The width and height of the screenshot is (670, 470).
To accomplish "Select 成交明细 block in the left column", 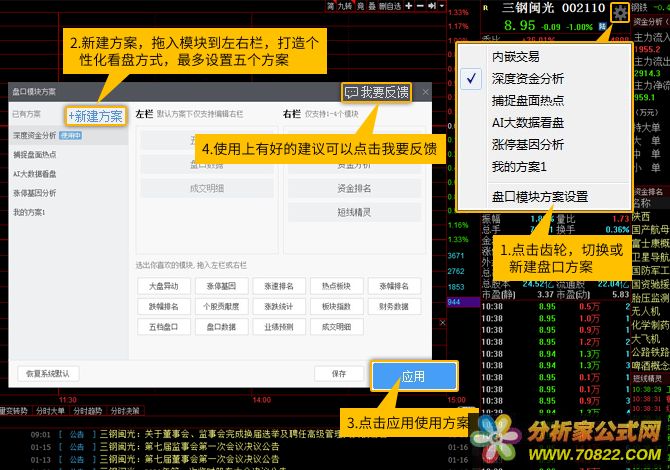I will (x=207, y=188).
